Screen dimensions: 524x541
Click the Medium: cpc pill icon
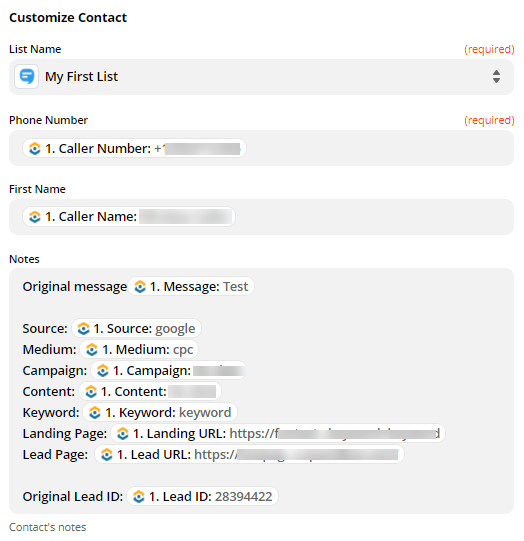point(92,350)
